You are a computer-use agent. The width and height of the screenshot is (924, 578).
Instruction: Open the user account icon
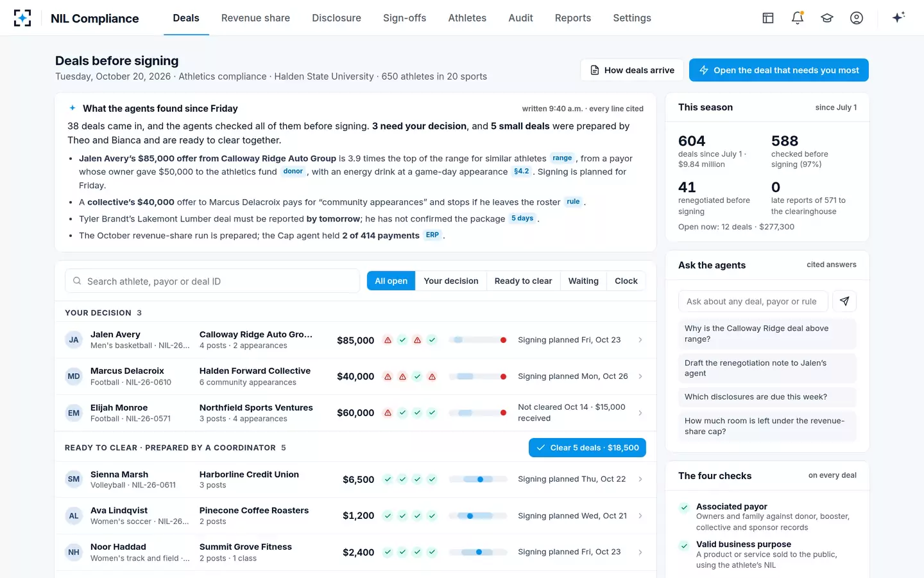click(857, 18)
